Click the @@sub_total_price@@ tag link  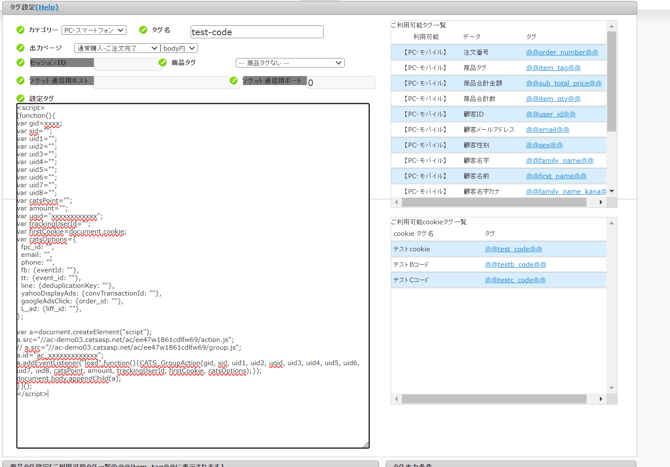pyautogui.click(x=563, y=83)
